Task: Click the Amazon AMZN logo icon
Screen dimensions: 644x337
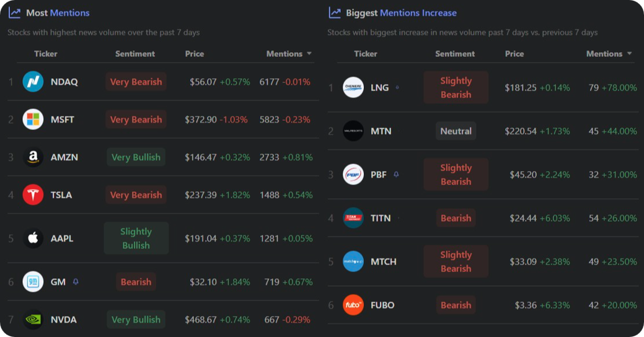Action: [x=33, y=157]
